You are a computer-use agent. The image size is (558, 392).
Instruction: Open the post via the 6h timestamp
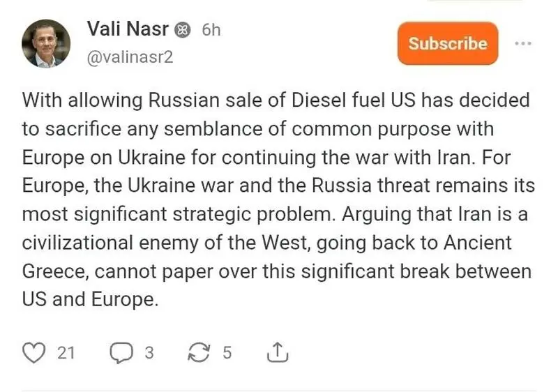tap(211, 30)
